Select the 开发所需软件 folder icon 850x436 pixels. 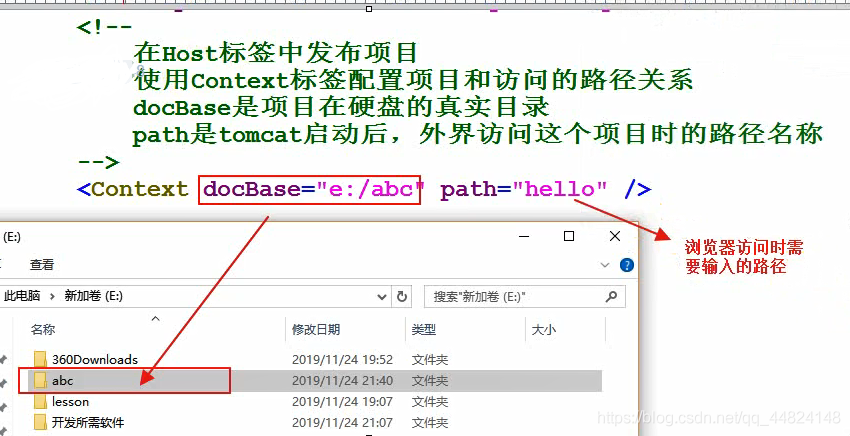coord(40,422)
